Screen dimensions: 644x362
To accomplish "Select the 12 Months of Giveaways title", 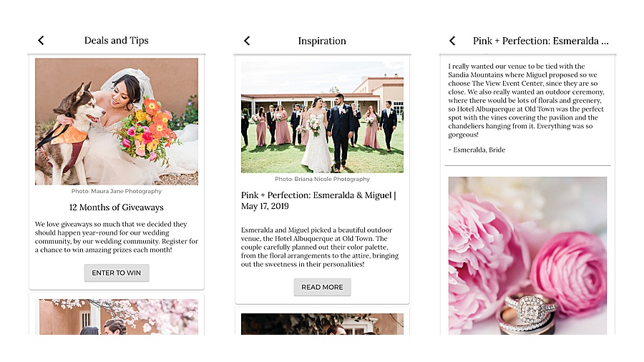I will click(116, 207).
